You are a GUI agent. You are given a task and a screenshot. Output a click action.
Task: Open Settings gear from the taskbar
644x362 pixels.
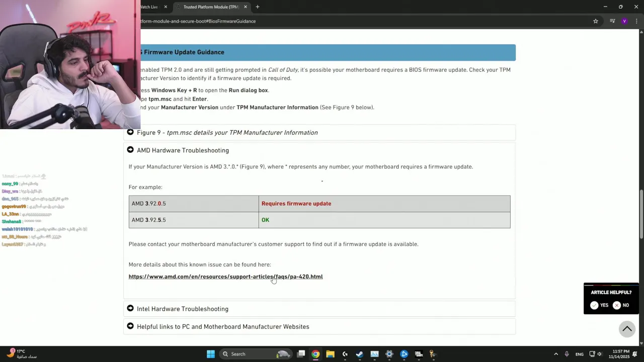pyautogui.click(x=389, y=354)
